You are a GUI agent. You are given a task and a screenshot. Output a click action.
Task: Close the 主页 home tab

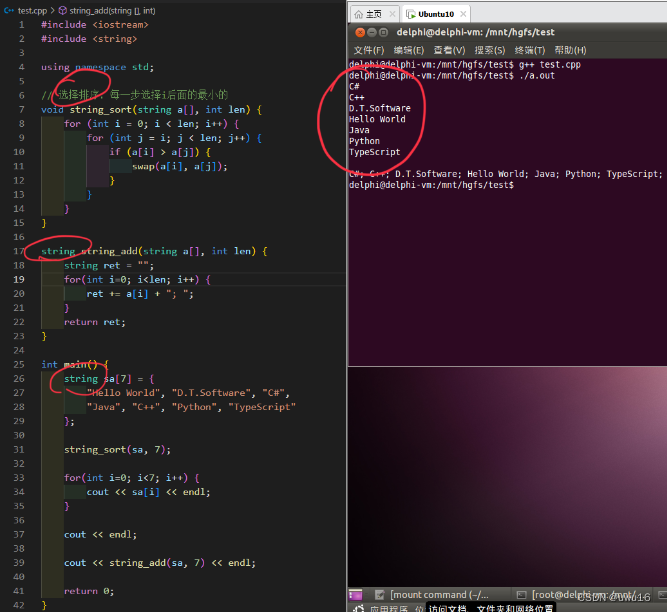(x=392, y=14)
